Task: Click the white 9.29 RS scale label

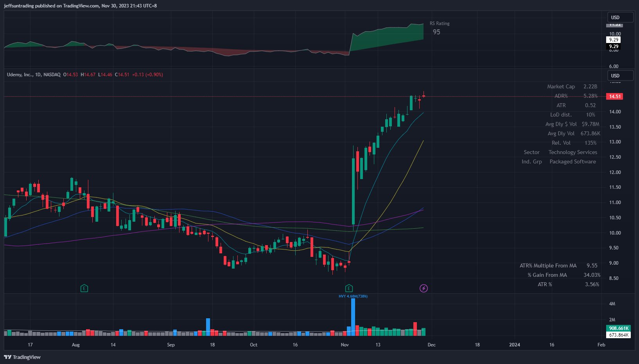Action: [x=614, y=40]
